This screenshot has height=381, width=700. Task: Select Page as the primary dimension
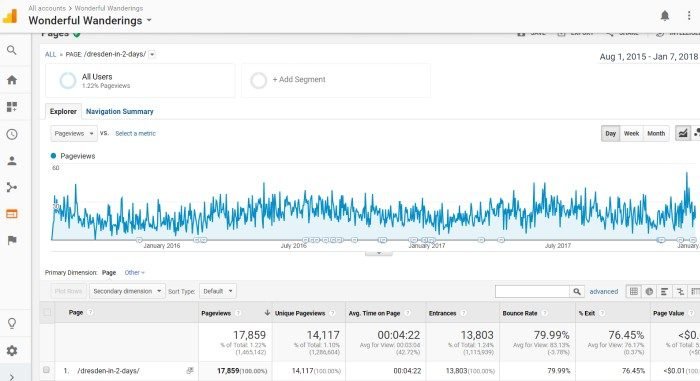[x=109, y=272]
